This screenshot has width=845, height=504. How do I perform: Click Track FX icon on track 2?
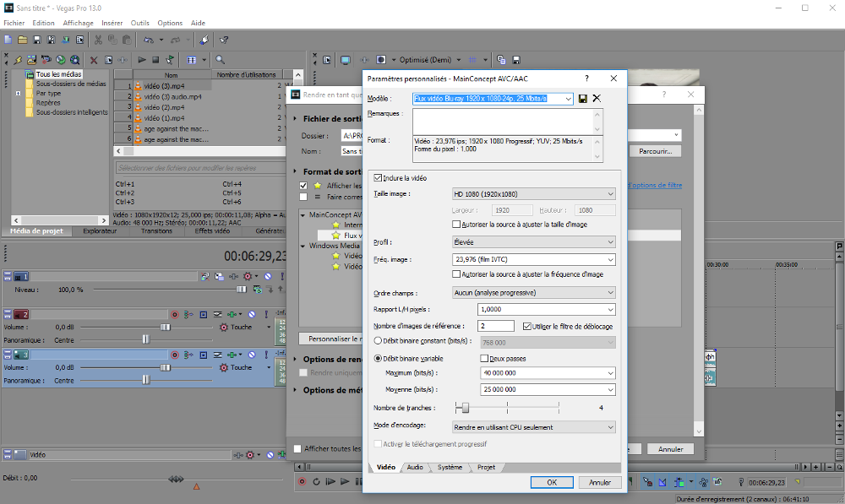232,314
